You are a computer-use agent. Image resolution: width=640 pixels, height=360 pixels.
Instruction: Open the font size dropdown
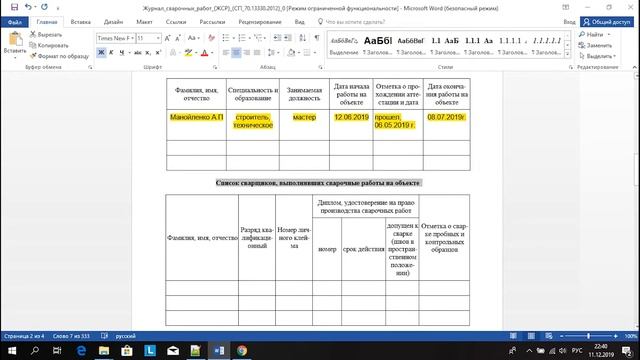point(158,38)
